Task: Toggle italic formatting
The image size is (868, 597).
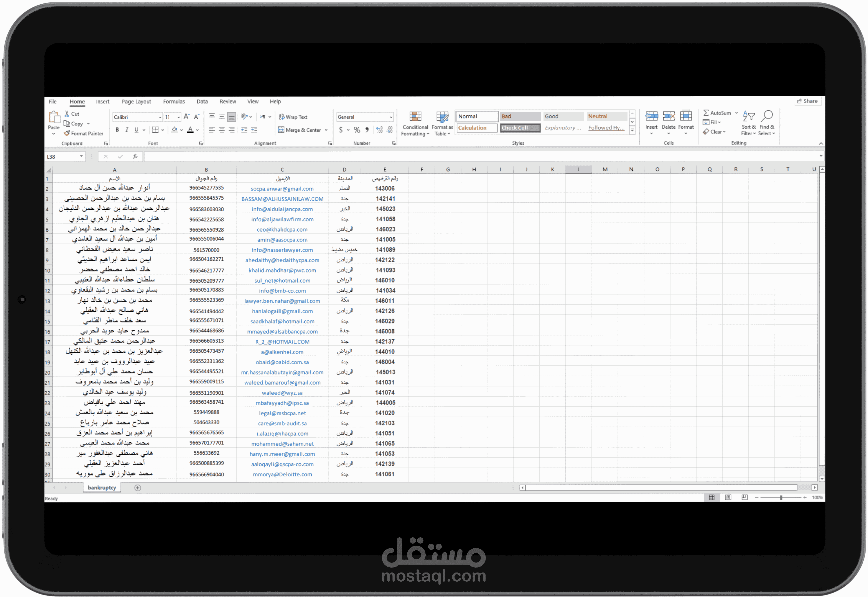Action: (127, 130)
